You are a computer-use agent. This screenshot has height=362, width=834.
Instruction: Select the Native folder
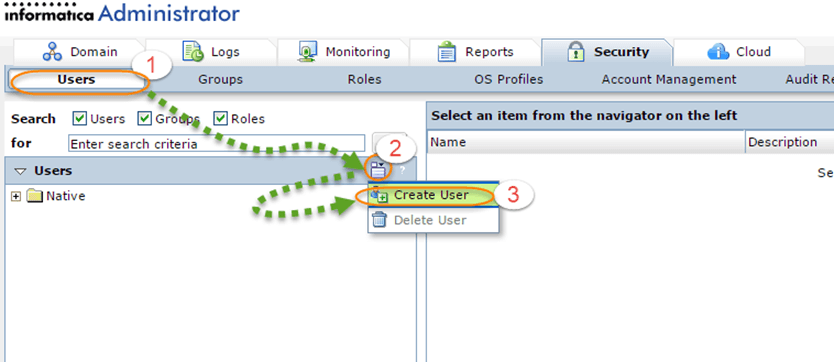point(65,196)
